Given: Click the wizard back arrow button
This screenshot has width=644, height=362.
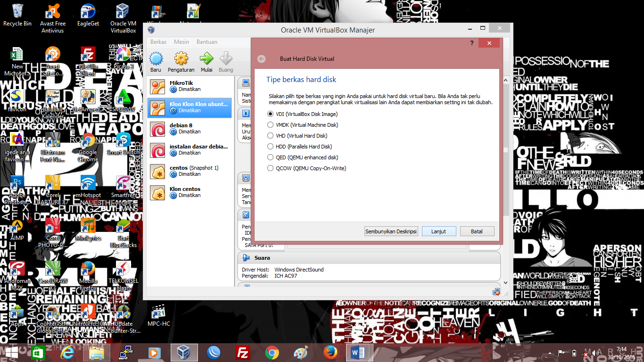Looking at the screenshot, I should click(261, 59).
